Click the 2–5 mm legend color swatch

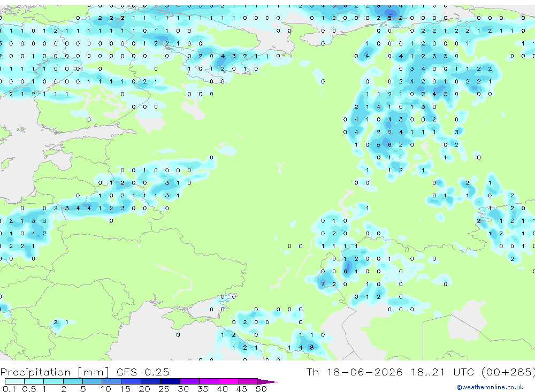(x=73, y=381)
